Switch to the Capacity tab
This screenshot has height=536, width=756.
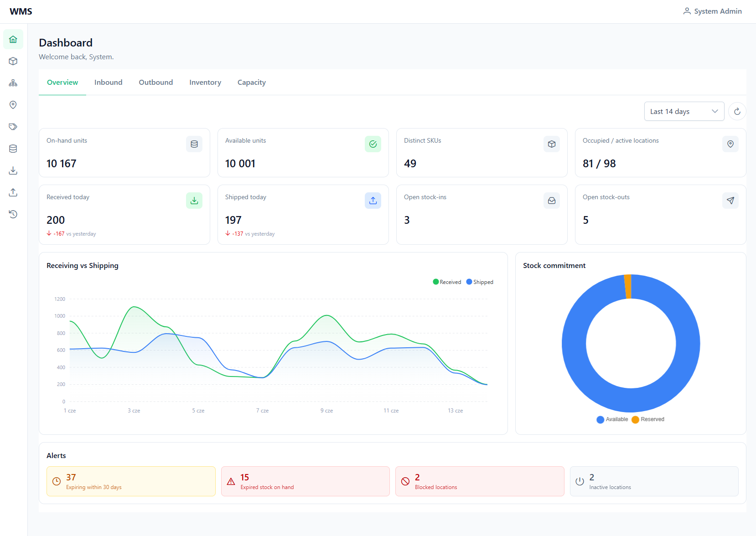(252, 82)
